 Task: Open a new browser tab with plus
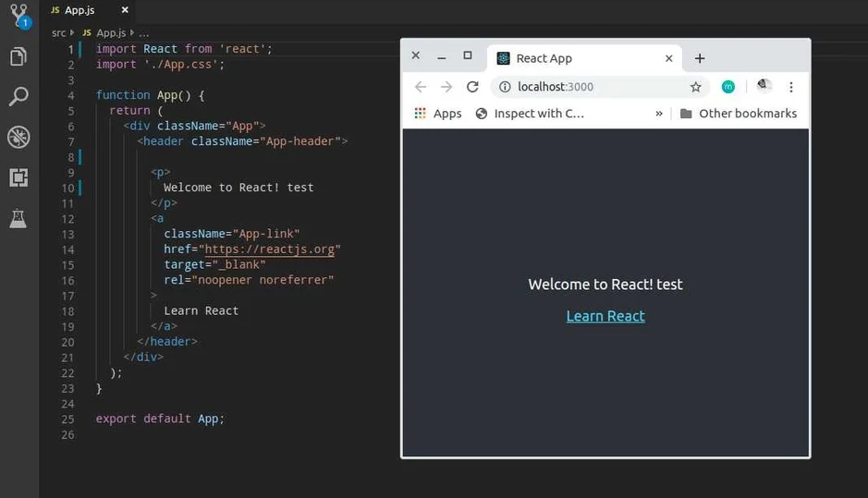(x=700, y=58)
